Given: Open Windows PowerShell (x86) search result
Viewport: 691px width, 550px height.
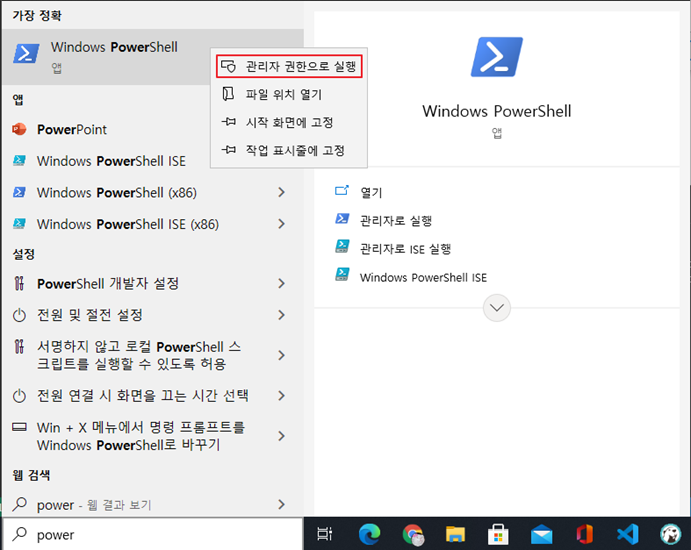Looking at the screenshot, I should click(x=152, y=192).
